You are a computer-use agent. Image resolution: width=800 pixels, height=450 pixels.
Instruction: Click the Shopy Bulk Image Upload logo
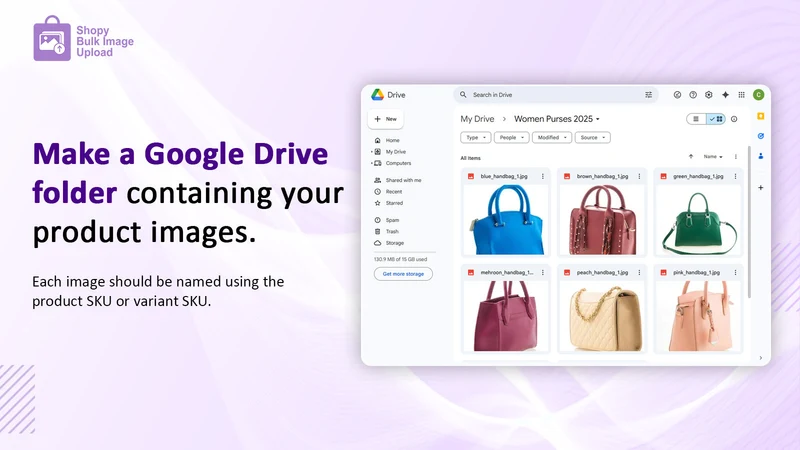tap(84, 39)
